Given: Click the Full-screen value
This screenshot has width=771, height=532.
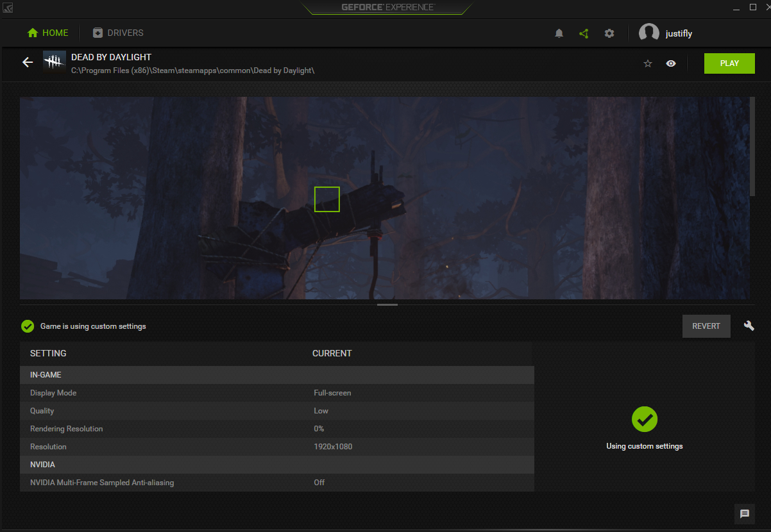Looking at the screenshot, I should (x=332, y=393).
